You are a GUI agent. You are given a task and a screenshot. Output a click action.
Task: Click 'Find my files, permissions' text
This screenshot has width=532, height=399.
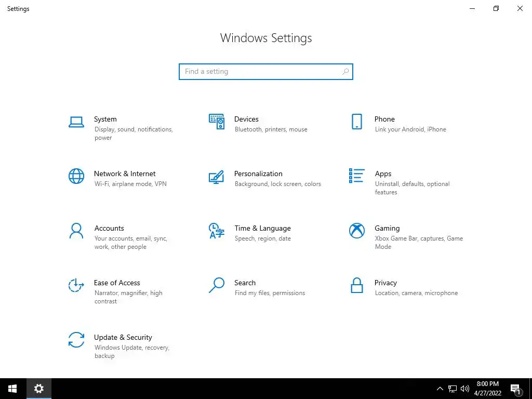[x=270, y=294]
